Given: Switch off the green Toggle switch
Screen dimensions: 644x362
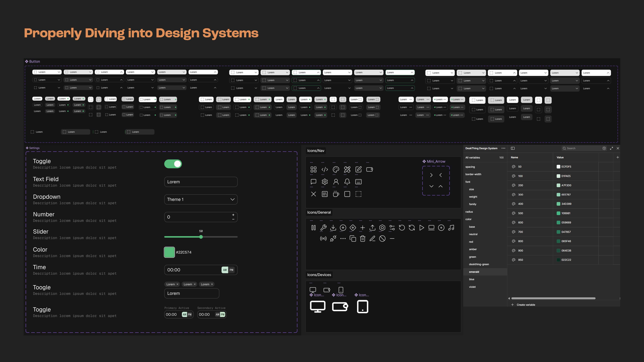Looking at the screenshot, I should (x=173, y=164).
